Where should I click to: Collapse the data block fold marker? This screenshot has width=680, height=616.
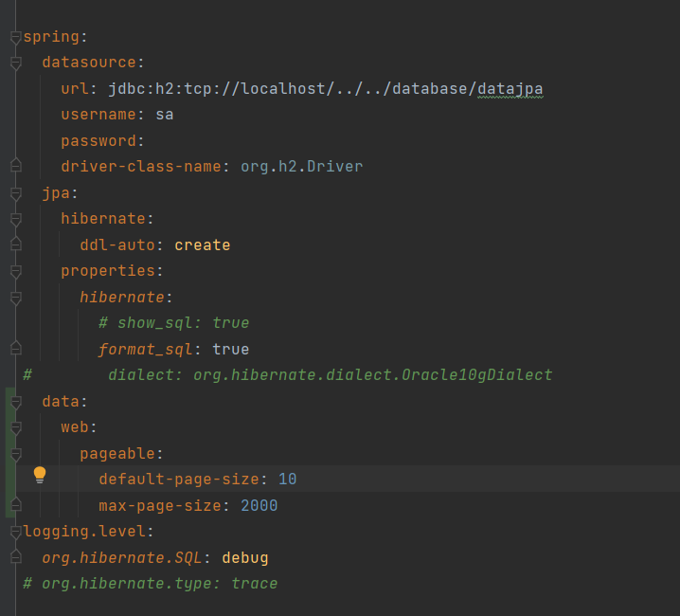click(x=15, y=403)
